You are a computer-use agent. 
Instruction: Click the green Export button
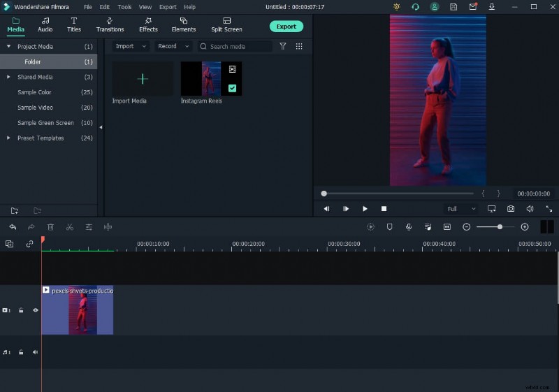[286, 27]
